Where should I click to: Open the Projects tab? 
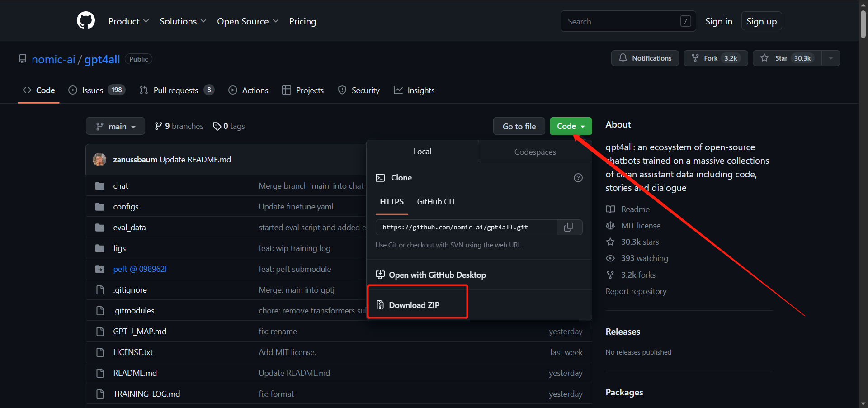[x=303, y=90]
